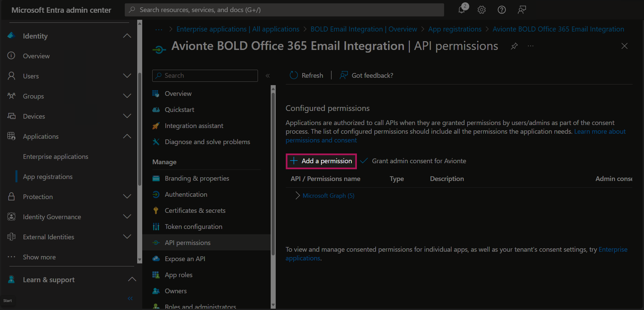This screenshot has width=644, height=310.
Task: Open BOLD Email Integration Overview breadcrumb
Action: [364, 29]
